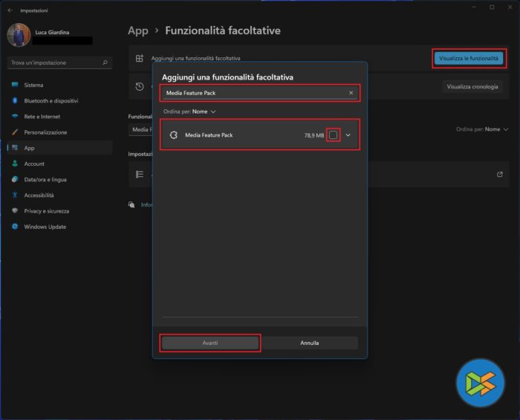Screen dimensions: 520x420
Task: Click the Personalizzazione brush icon
Action: point(15,132)
